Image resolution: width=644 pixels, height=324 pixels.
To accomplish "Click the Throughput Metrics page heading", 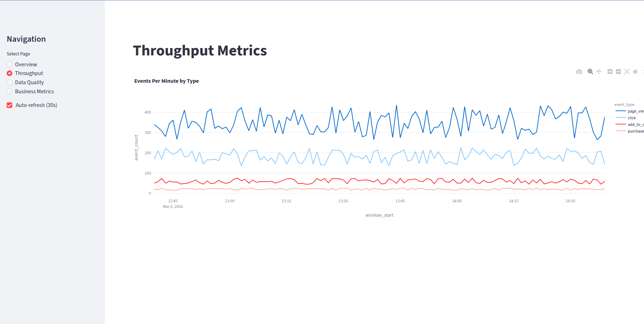I will 199,50.
